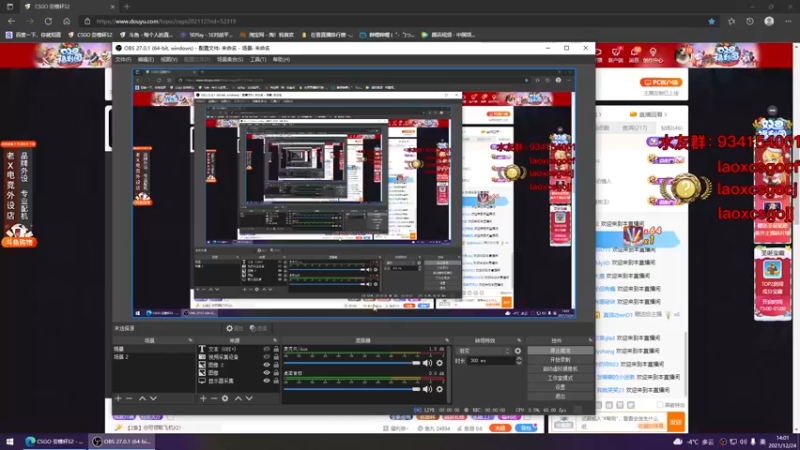The height and width of the screenshot is (450, 800).
Task: Toggle visibility of the 文本 (GDI+) source
Action: point(266,349)
